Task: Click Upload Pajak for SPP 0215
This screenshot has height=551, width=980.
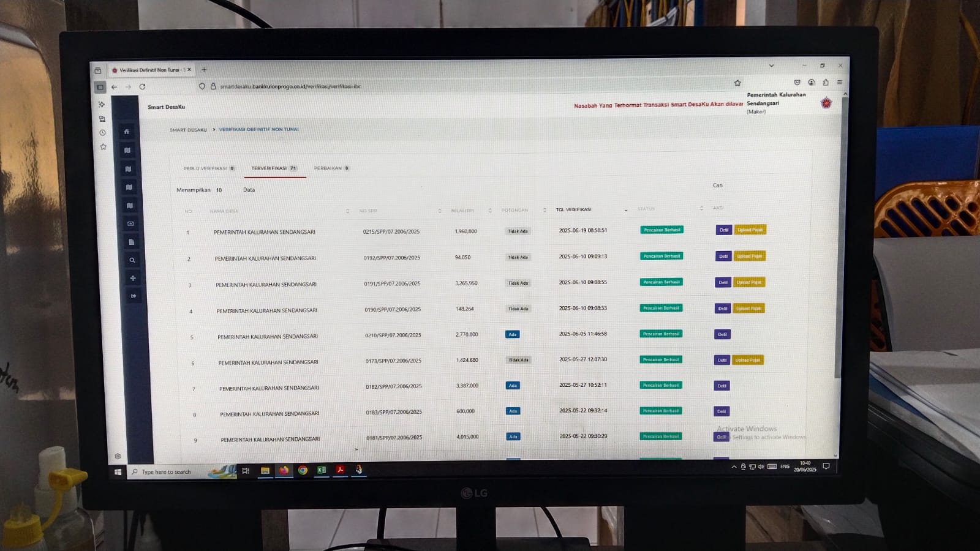Action: [x=750, y=230]
